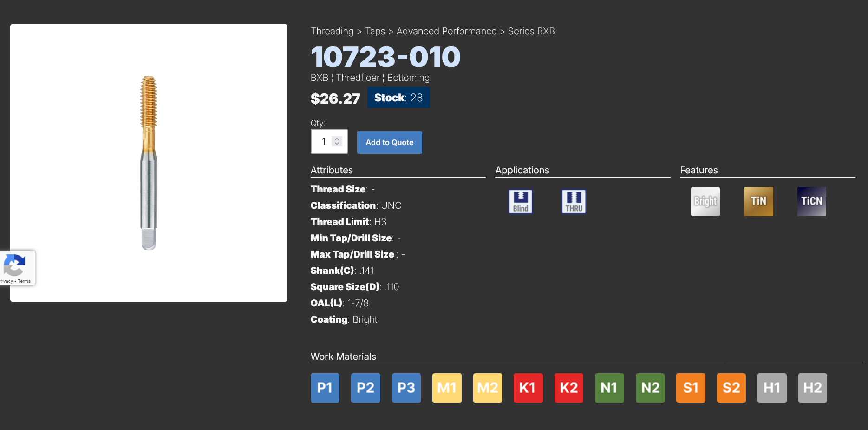The width and height of the screenshot is (868, 430).
Task: Open the Threading breadcrumb link
Action: [x=332, y=31]
